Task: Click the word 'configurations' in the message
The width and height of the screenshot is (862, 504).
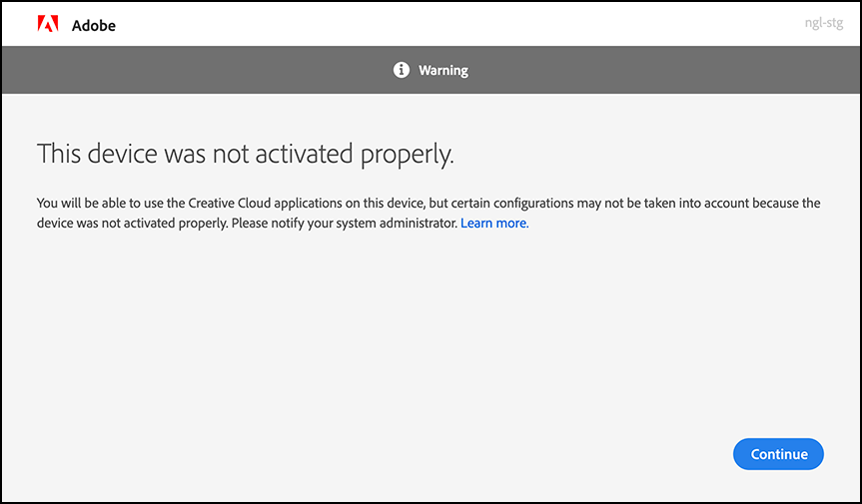Action: coord(533,203)
